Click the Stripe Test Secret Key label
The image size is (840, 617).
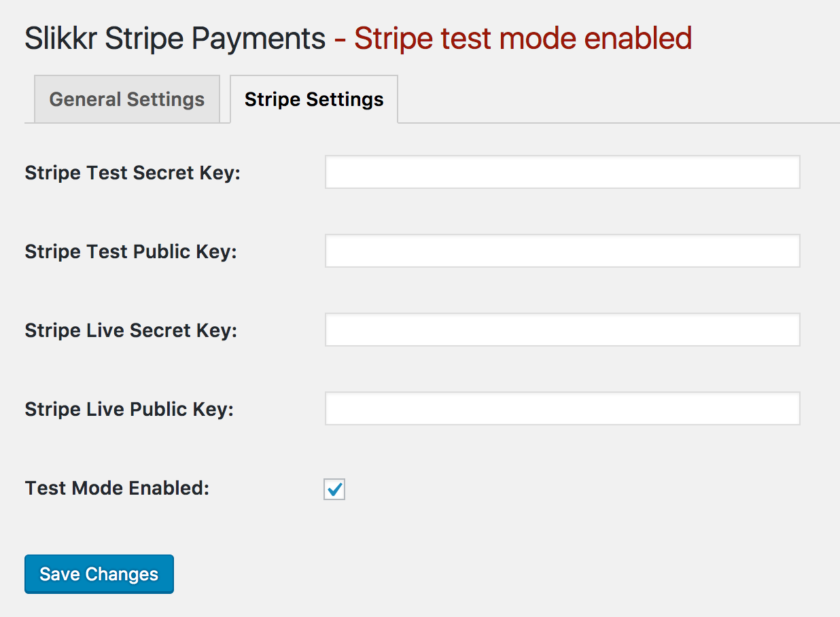point(131,173)
